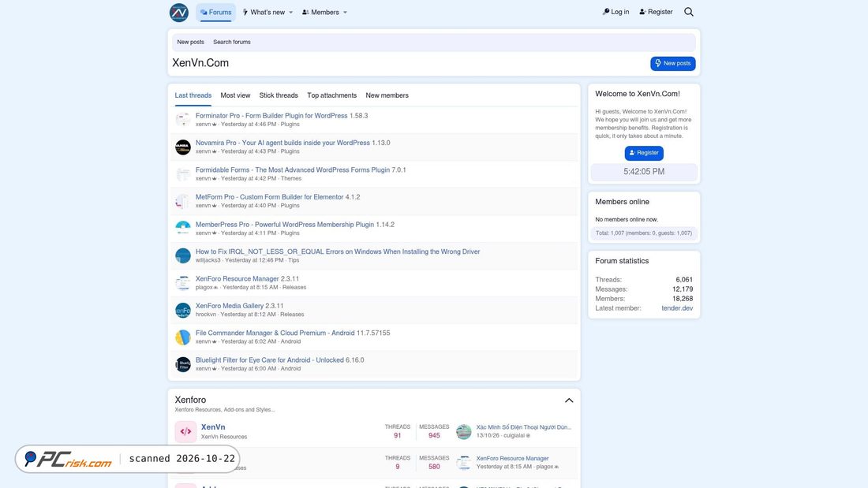
Task: Open File Commander Manager thread
Action: tap(275, 333)
